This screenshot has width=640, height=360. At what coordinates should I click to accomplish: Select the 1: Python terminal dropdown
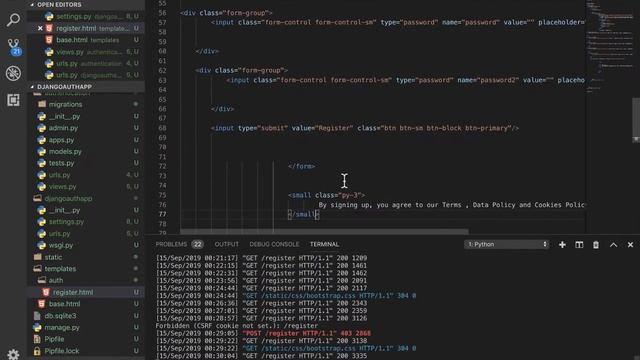tap(506, 244)
